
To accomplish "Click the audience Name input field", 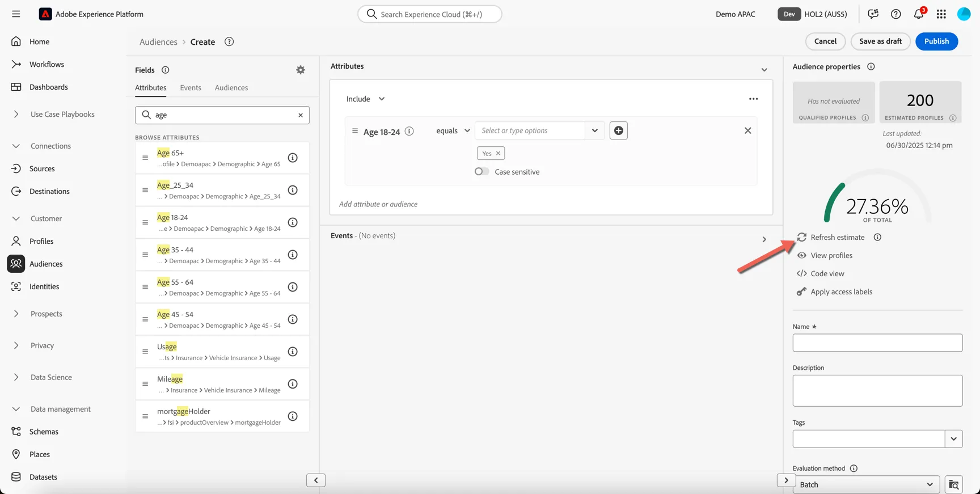I will [877, 343].
